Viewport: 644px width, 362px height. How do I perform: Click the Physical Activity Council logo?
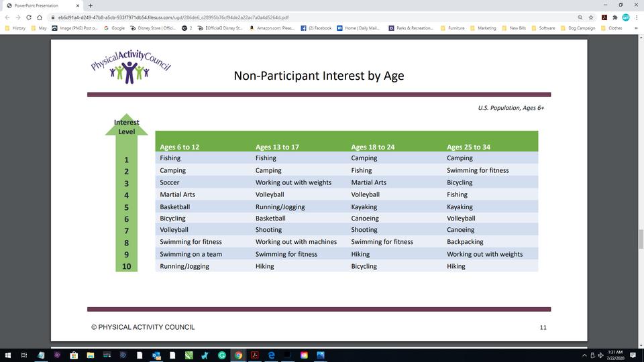pyautogui.click(x=131, y=66)
